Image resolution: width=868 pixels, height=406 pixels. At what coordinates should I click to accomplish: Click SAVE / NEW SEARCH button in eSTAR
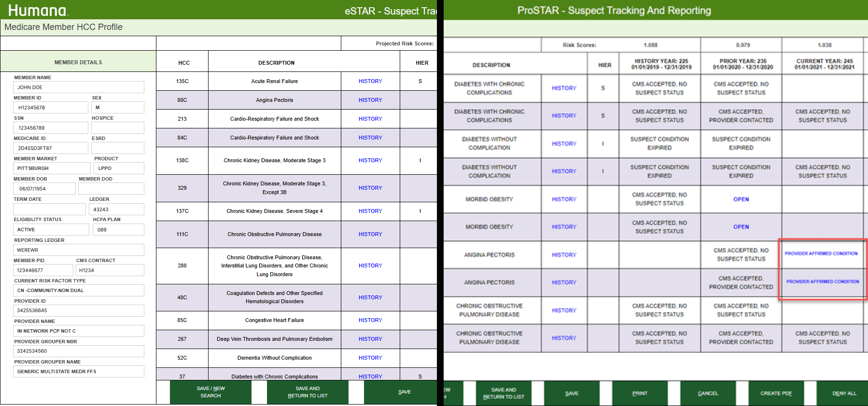pyautogui.click(x=210, y=392)
